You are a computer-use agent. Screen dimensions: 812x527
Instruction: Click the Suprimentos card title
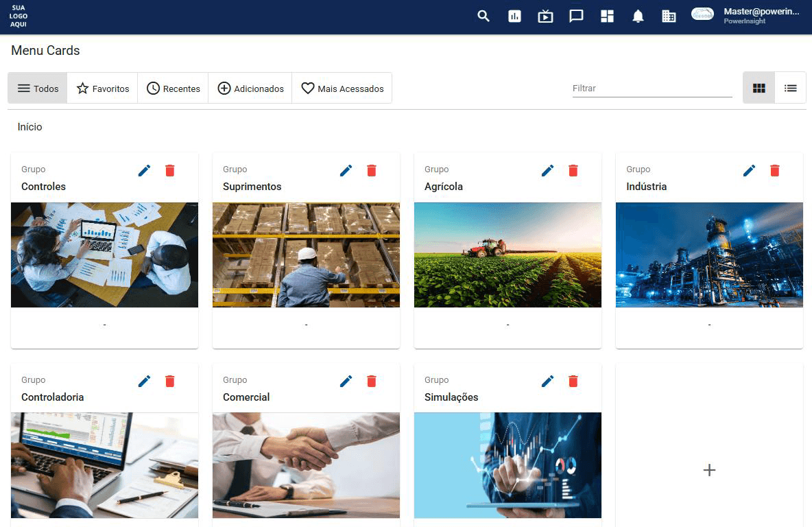point(252,187)
